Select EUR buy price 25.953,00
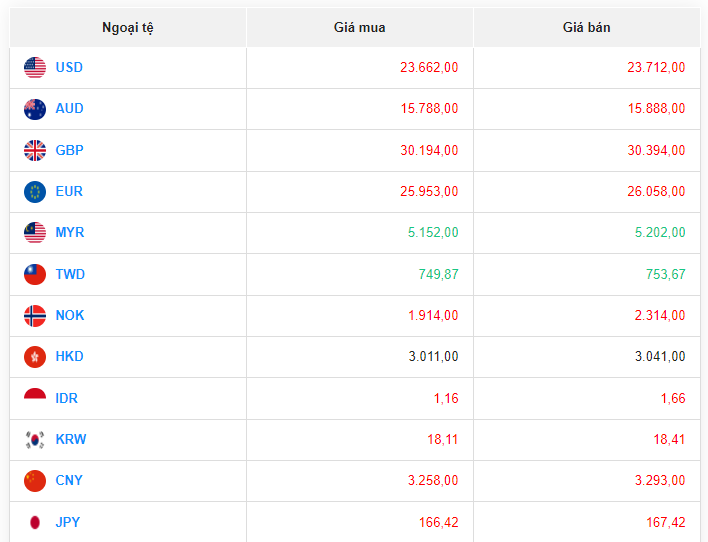Screen dimensions: 708x542 click(x=429, y=191)
